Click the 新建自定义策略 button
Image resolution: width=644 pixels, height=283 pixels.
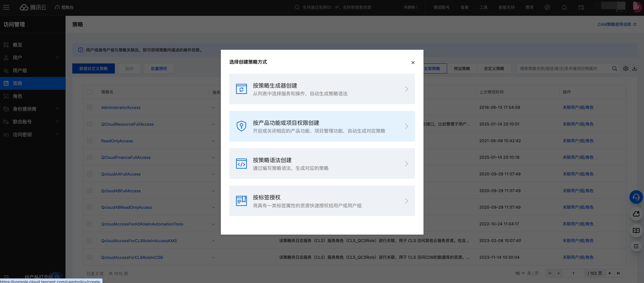(94, 68)
